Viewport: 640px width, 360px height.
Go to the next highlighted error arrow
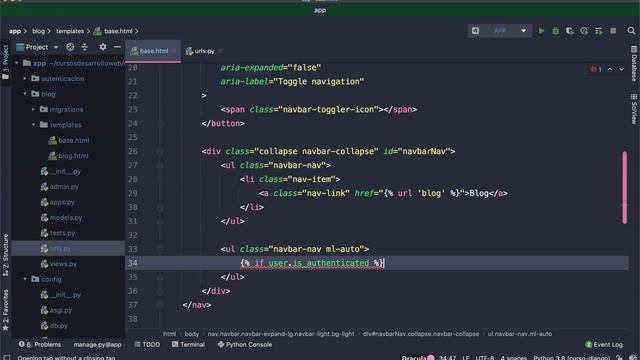pyautogui.click(x=621, y=69)
